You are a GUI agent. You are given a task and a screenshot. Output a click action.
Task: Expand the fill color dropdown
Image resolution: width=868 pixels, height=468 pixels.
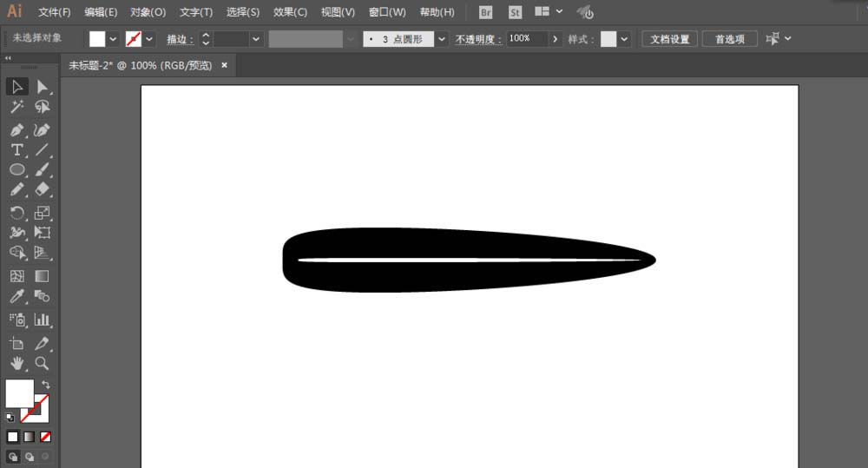click(x=113, y=39)
